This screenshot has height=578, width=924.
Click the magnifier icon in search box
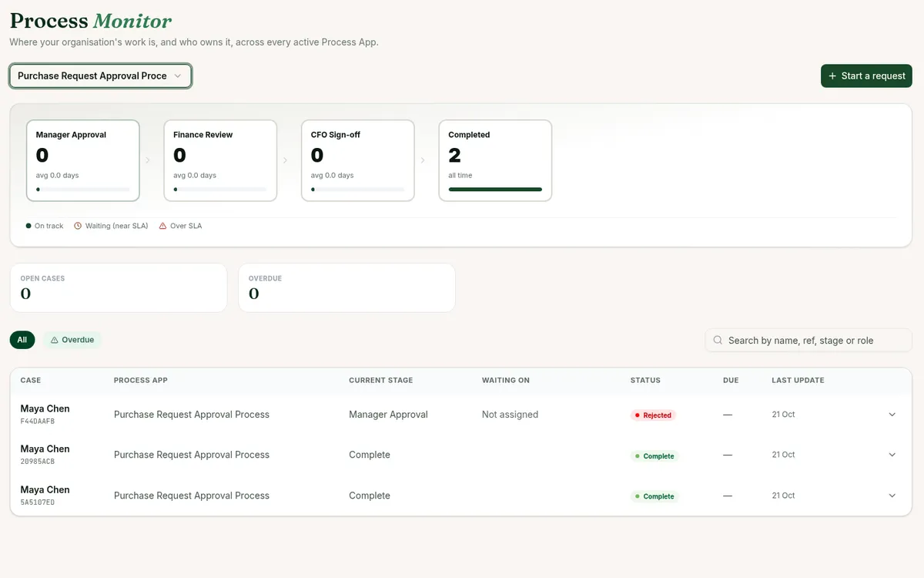(718, 340)
